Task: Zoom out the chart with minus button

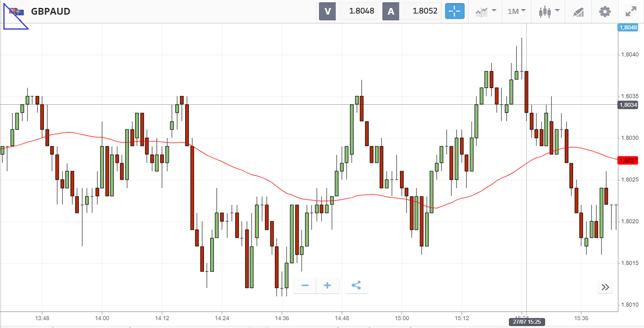Action: (305, 286)
